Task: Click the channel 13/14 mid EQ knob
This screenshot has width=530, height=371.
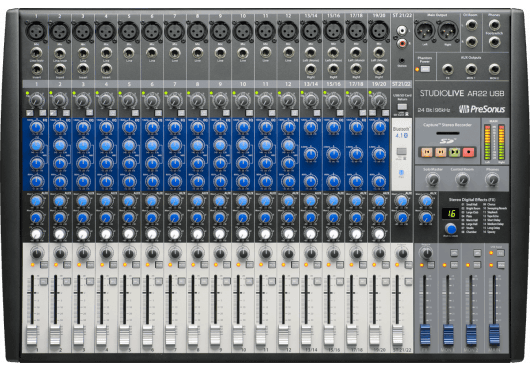Action: (x=310, y=154)
